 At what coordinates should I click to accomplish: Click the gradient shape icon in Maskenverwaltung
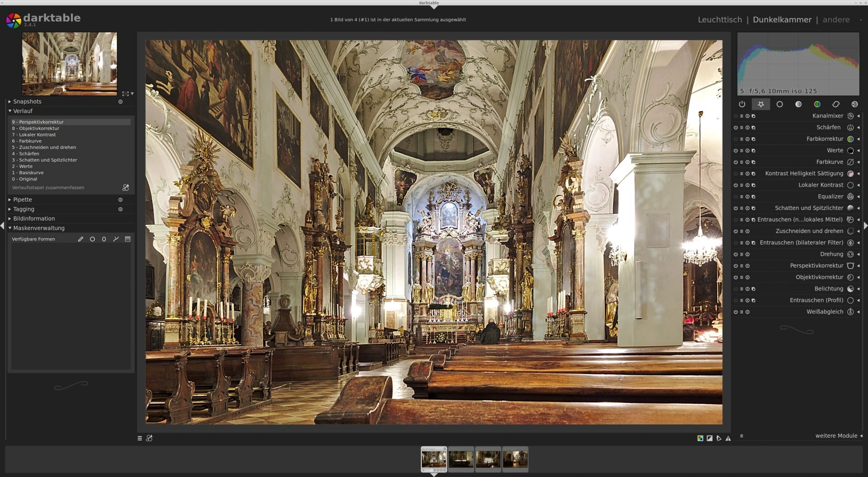coord(127,239)
